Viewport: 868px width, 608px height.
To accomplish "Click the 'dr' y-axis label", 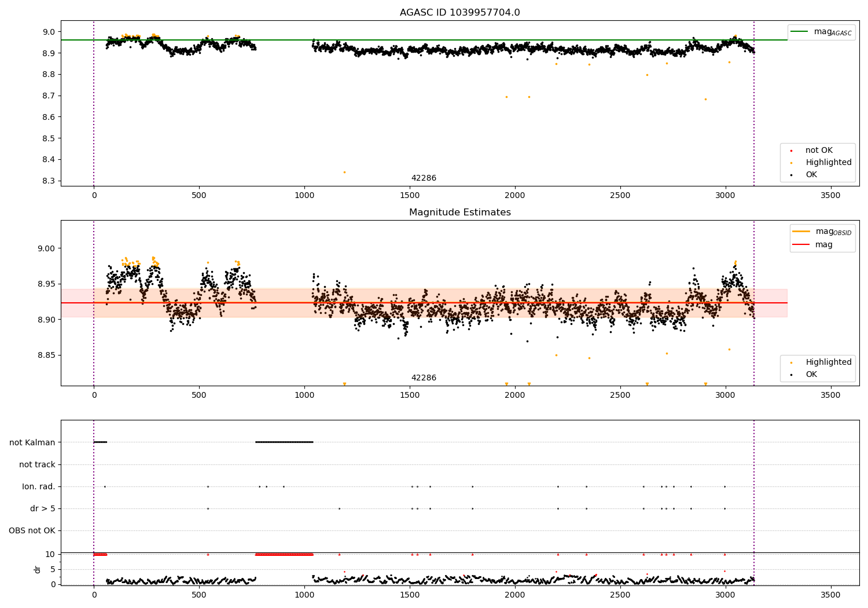I will click(x=38, y=569).
